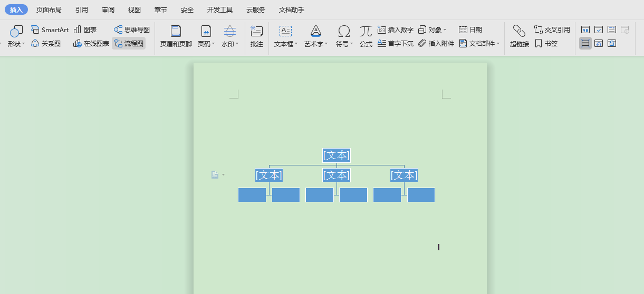Expand the Object (对象) dropdown arrow
Viewport: 644px width, 294px height.
(445, 30)
